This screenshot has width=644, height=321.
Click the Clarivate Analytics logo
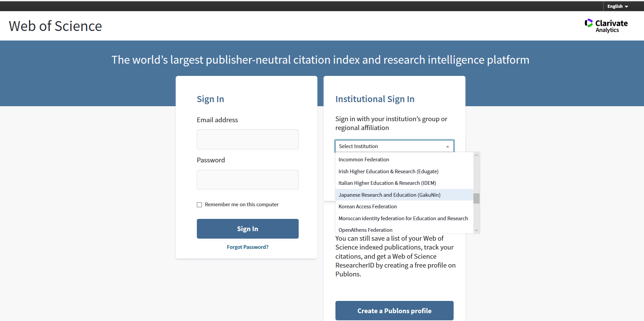pos(606,26)
